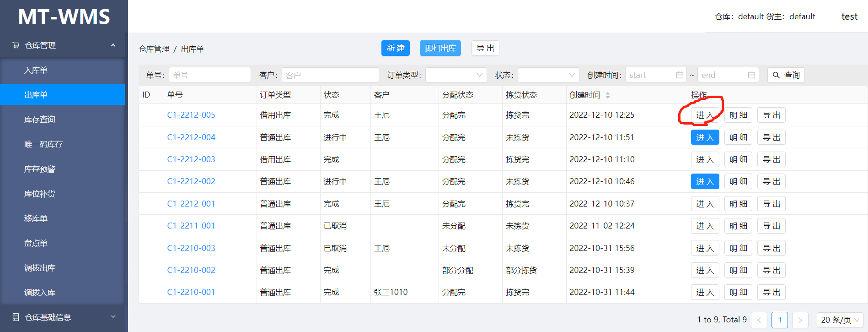The image size is (868, 332).
Task: Go to next page arrow in pagination
Action: click(x=800, y=320)
